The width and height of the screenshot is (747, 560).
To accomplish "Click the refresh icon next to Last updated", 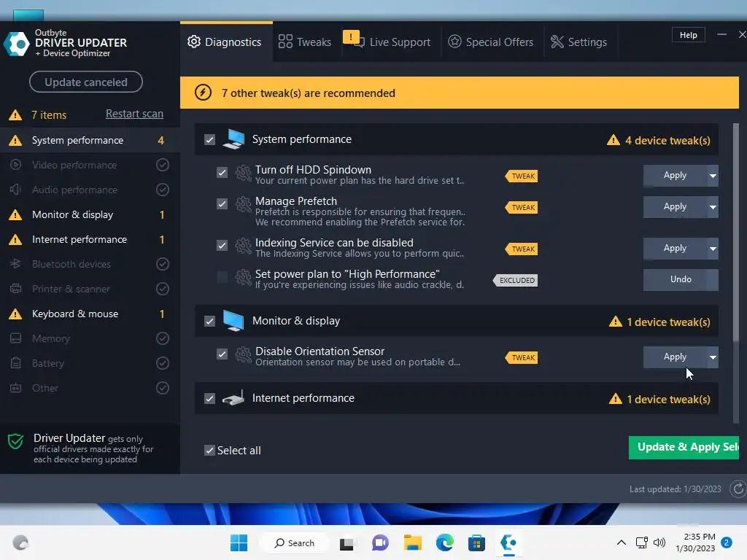I will 738,489.
